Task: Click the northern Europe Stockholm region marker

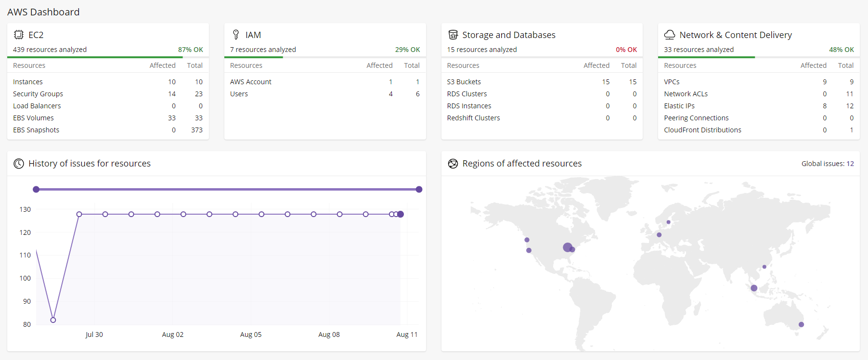Action: coord(668,222)
